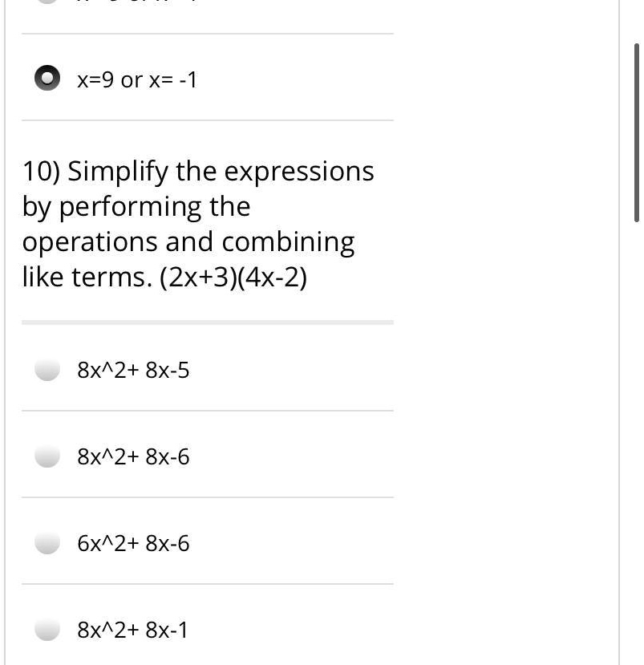This screenshot has width=644, height=665.
Task: Click the gray divider bar below question 10
Action: click(207, 322)
